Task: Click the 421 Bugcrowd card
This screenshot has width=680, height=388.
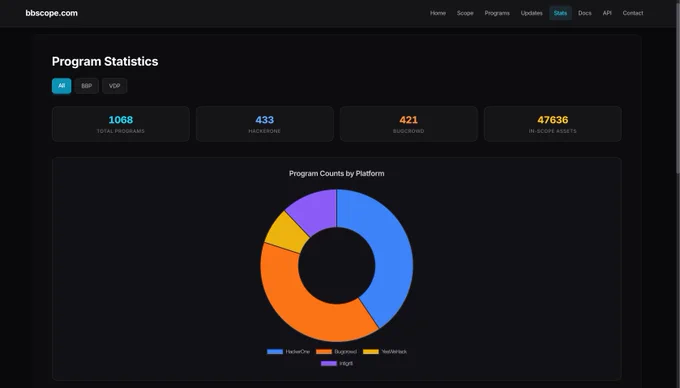Action: pos(409,124)
